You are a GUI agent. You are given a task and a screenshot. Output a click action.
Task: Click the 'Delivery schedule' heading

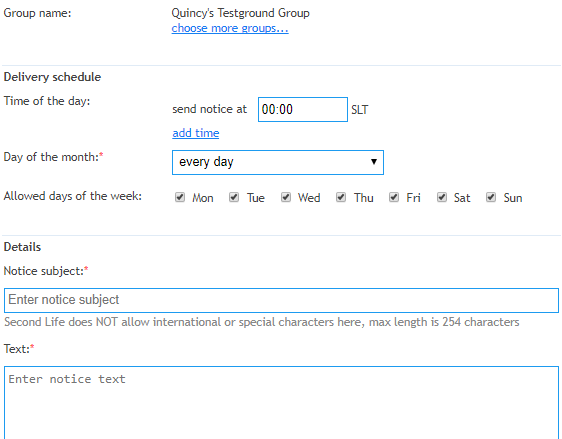(52, 77)
